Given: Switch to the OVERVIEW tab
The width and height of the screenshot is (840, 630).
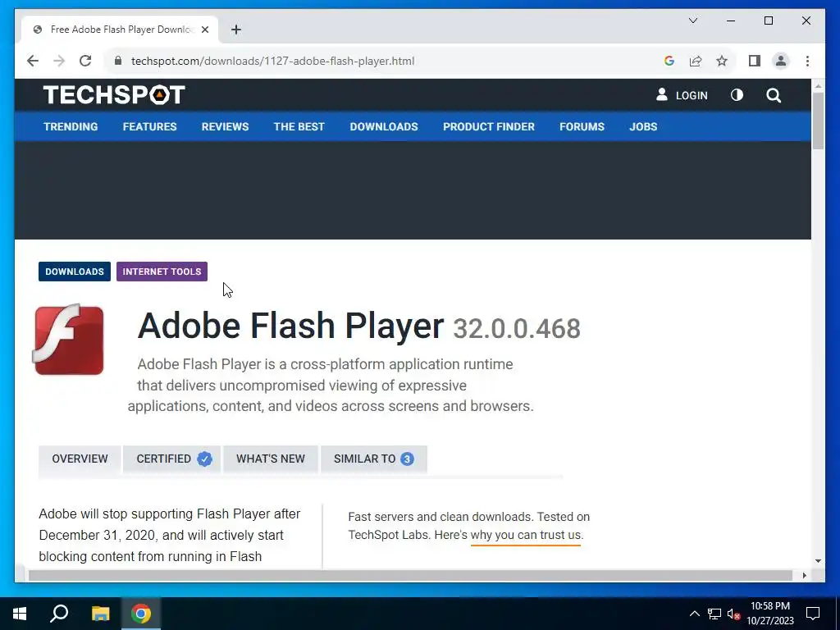Looking at the screenshot, I should [80, 459].
